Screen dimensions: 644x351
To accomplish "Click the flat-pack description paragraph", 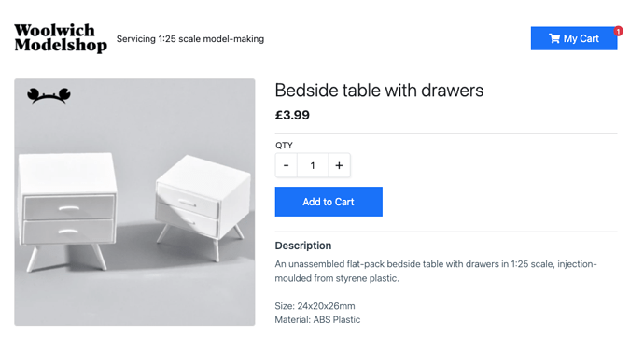I will 436,272.
